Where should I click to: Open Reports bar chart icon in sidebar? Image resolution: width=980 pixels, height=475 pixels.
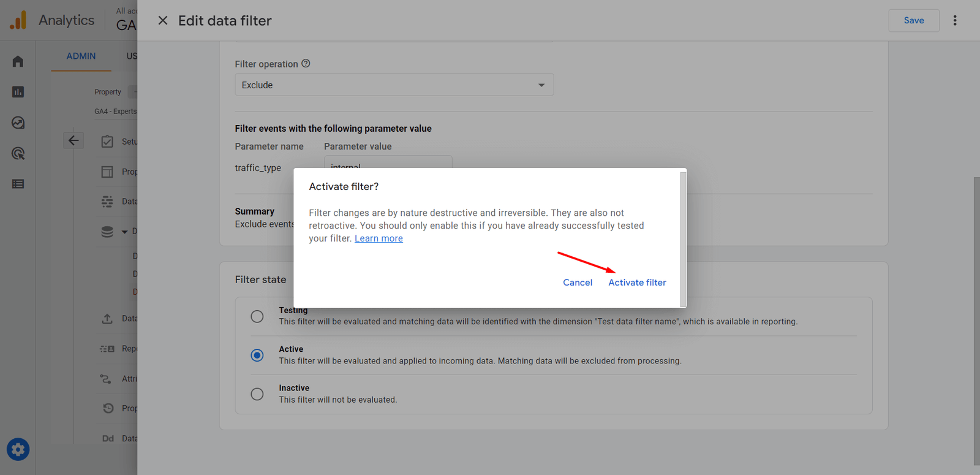point(18,92)
